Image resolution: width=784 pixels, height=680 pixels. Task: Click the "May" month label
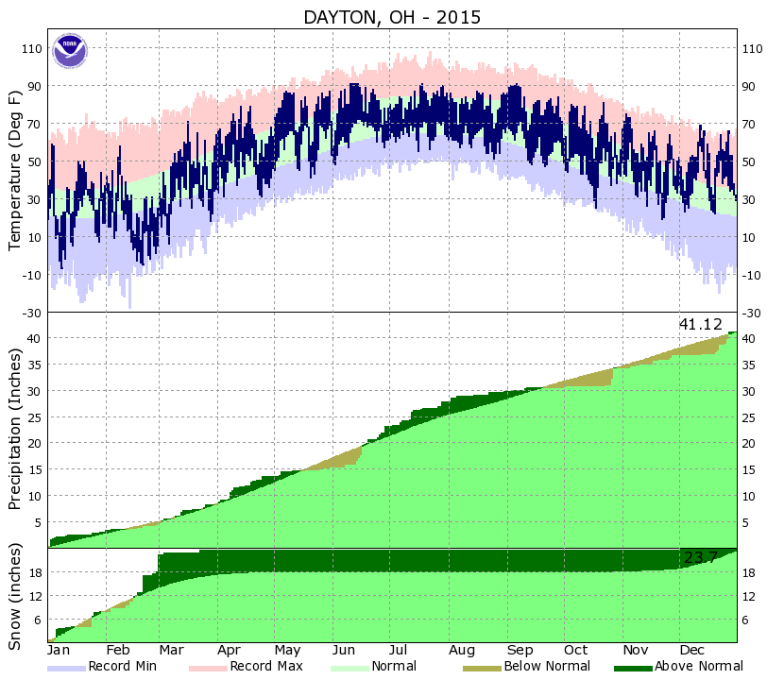click(x=287, y=651)
